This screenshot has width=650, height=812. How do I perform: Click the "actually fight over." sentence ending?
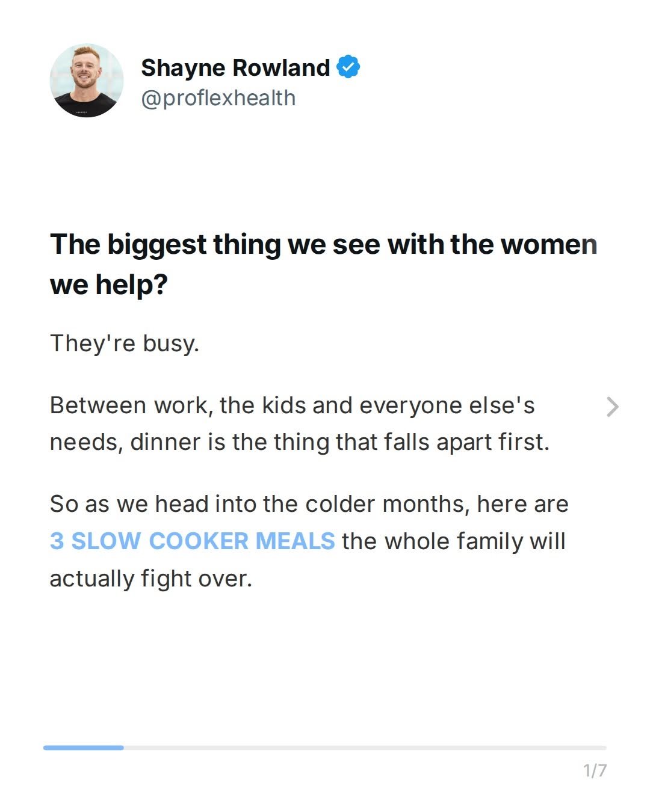tap(150, 579)
